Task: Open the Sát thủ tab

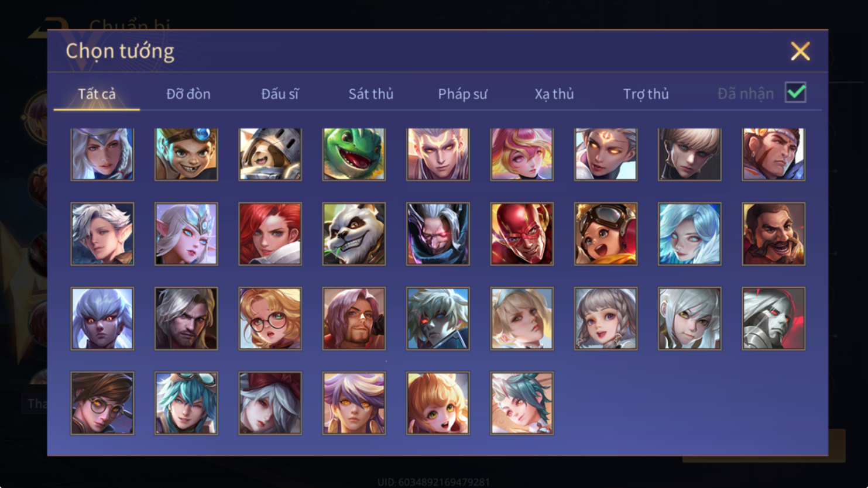Action: (x=371, y=94)
